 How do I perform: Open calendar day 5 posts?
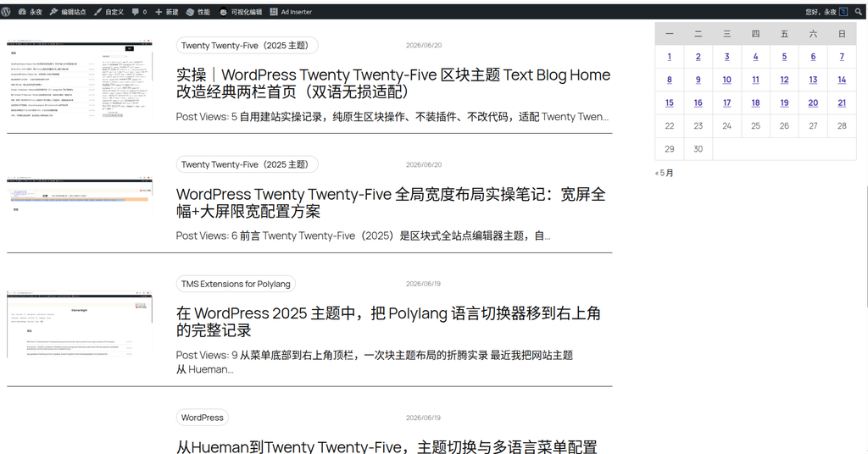784,57
